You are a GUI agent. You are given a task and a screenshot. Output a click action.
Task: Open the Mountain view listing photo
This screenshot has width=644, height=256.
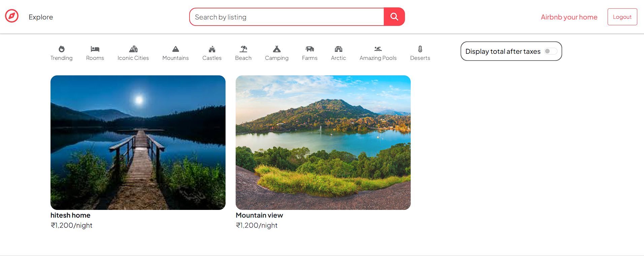[323, 143]
